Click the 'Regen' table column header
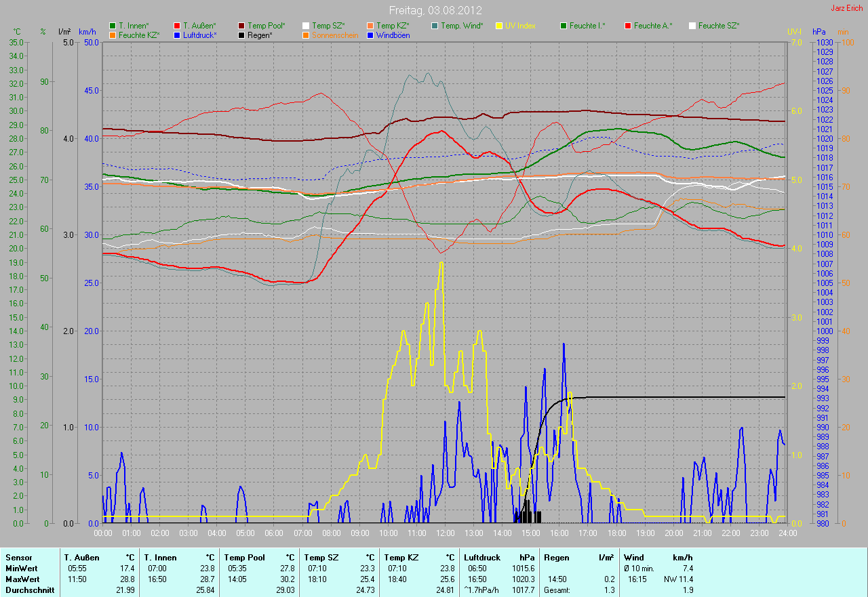This screenshot has width=868, height=597. coord(557,558)
